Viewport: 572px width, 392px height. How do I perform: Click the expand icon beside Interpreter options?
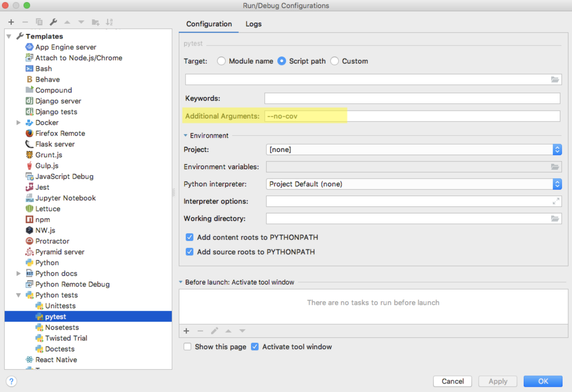tap(556, 201)
